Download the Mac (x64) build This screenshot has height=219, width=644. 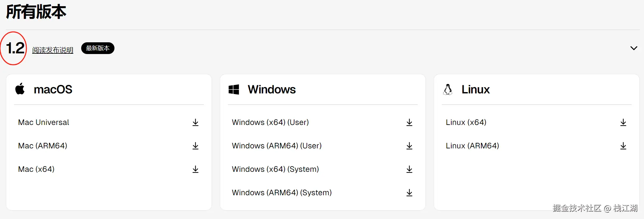pos(195,169)
